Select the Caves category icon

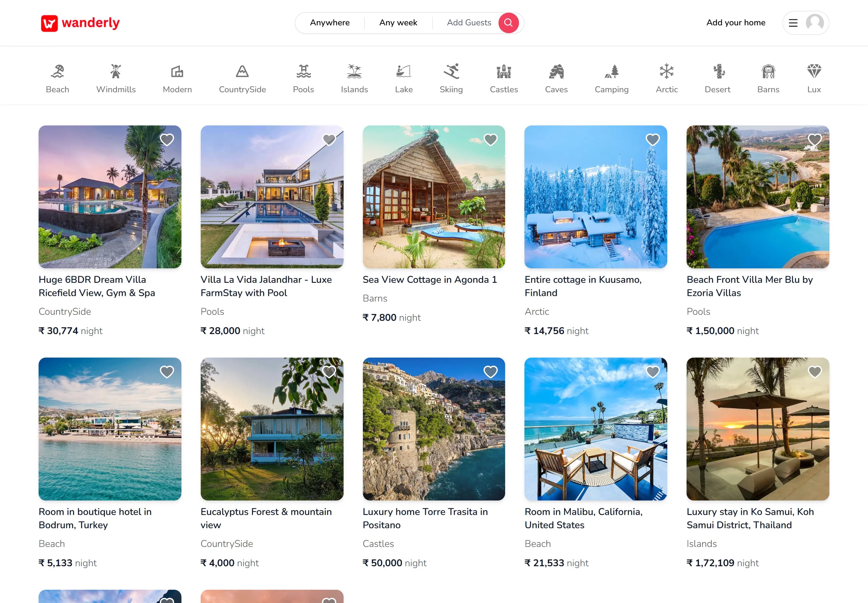tap(556, 71)
